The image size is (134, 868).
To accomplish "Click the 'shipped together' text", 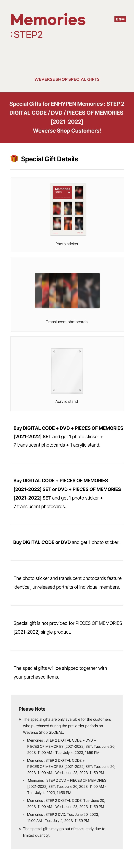I will (x=60, y=672).
